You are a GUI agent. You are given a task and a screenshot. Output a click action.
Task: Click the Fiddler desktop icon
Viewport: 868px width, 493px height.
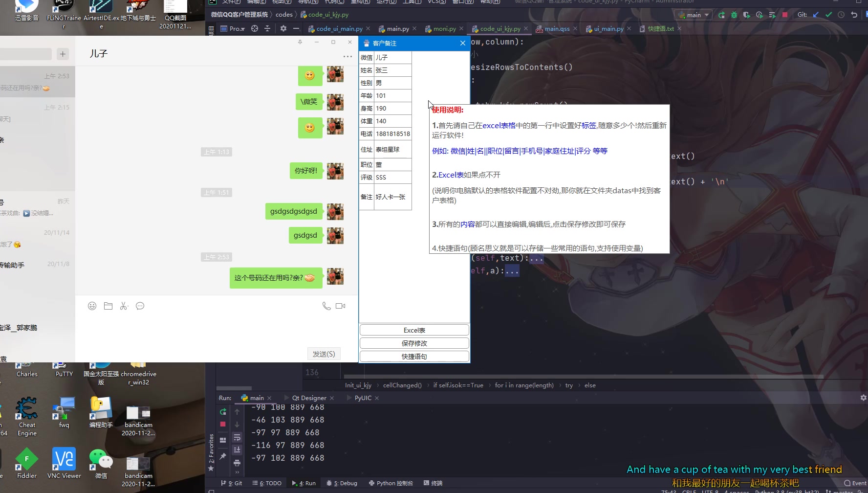click(x=27, y=463)
